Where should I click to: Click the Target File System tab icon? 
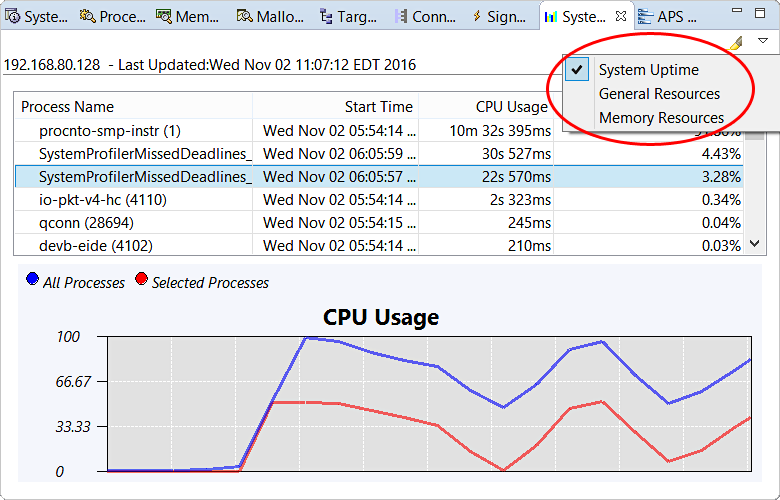pos(326,17)
